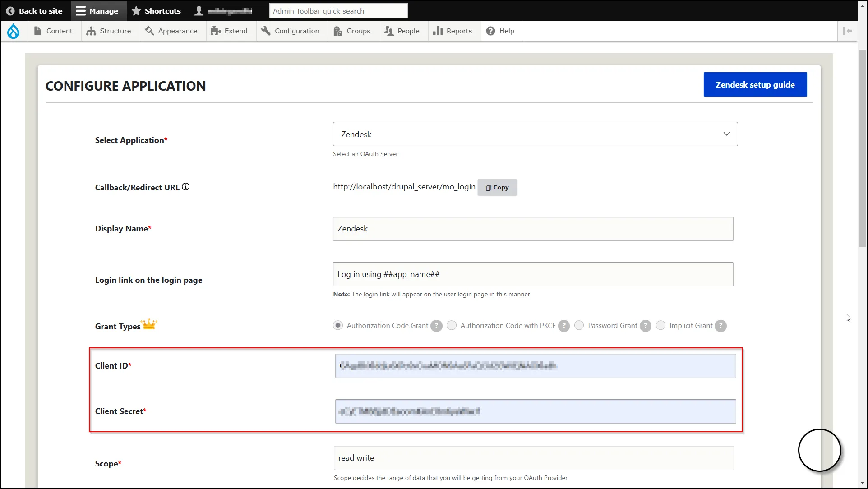Click the Drupal drop logo icon
This screenshot has height=489, width=868.
14,31
